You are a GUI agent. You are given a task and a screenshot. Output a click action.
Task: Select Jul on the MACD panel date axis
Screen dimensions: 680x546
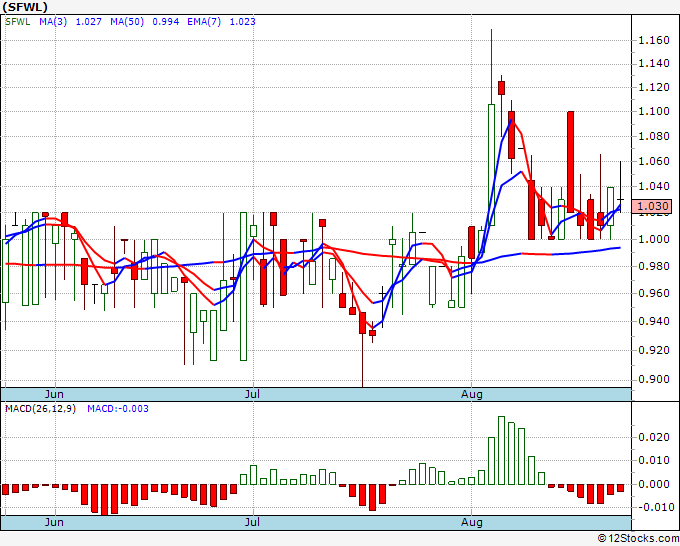(x=252, y=522)
